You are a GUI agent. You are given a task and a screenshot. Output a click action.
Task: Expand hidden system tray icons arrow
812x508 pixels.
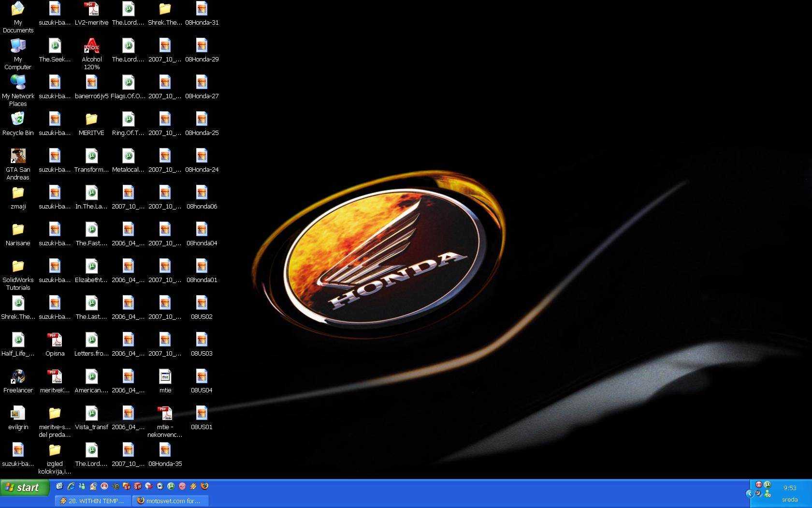(x=750, y=494)
